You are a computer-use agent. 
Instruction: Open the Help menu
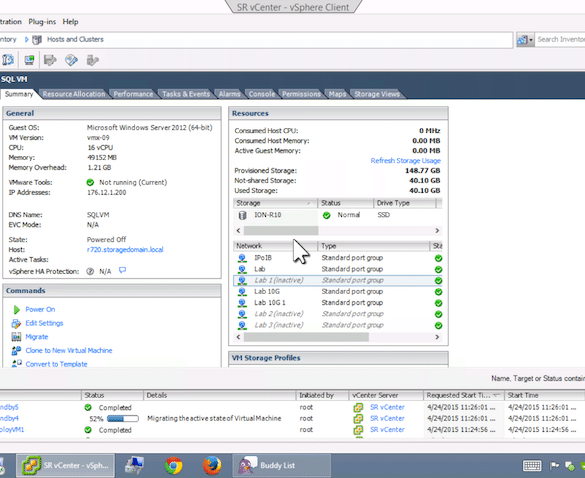coord(70,22)
